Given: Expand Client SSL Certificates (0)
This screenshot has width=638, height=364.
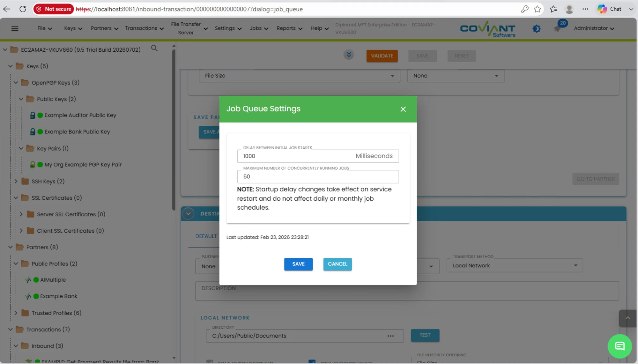Looking at the screenshot, I should [21, 231].
